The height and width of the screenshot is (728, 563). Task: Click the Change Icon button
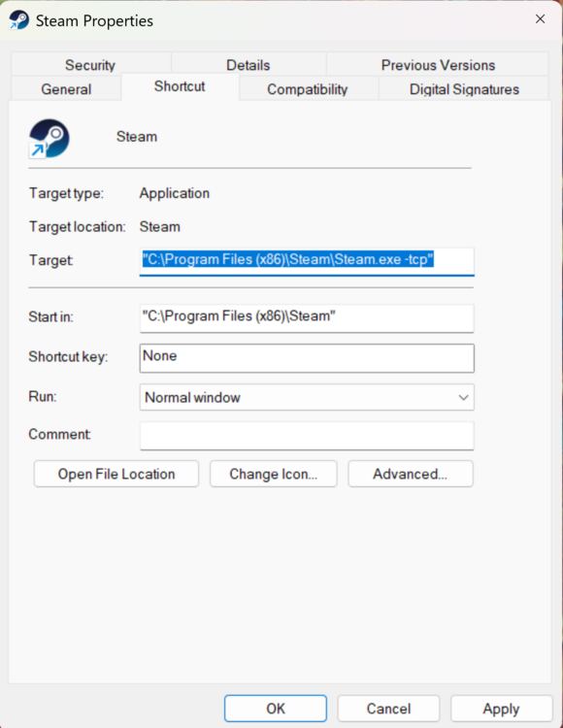(x=274, y=474)
